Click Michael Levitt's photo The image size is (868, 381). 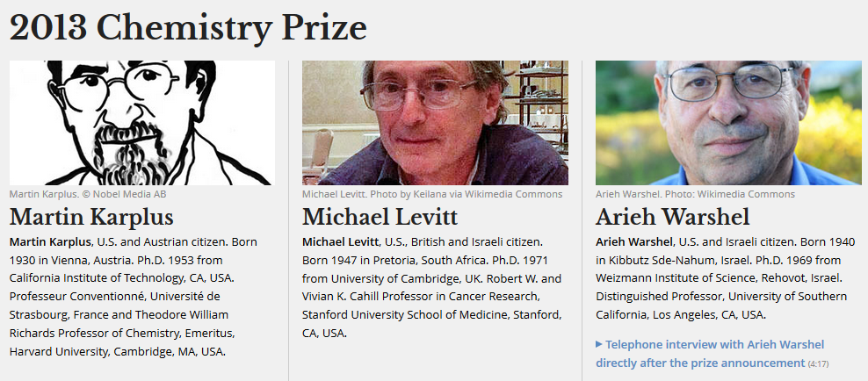435,122
